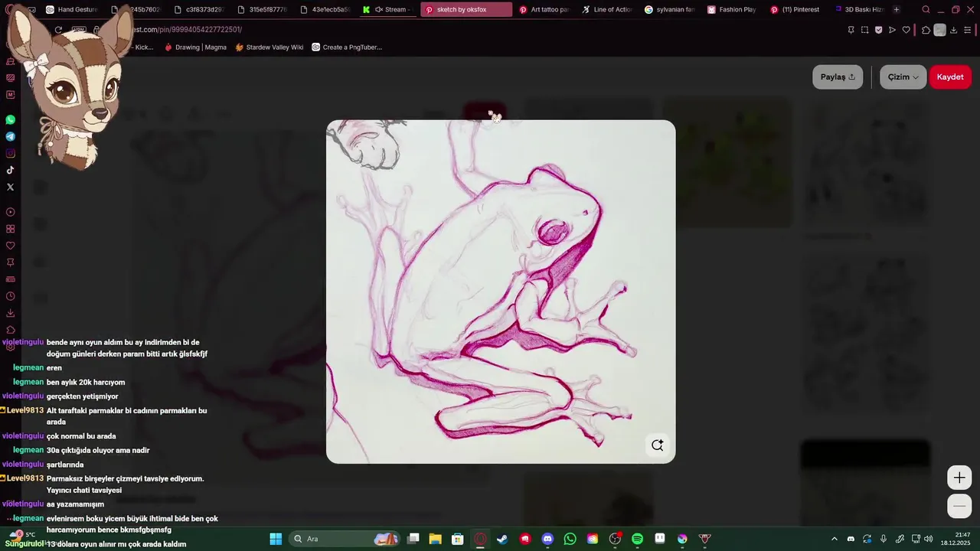This screenshot has height=551, width=980.
Task: Open X (Twitter) in the Opera sidebar
Action: (x=10, y=187)
